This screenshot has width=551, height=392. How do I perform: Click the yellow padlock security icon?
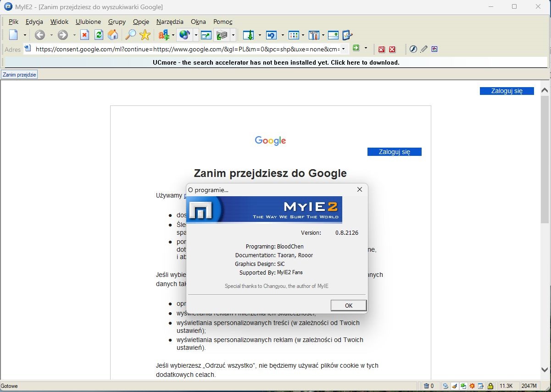click(490, 386)
